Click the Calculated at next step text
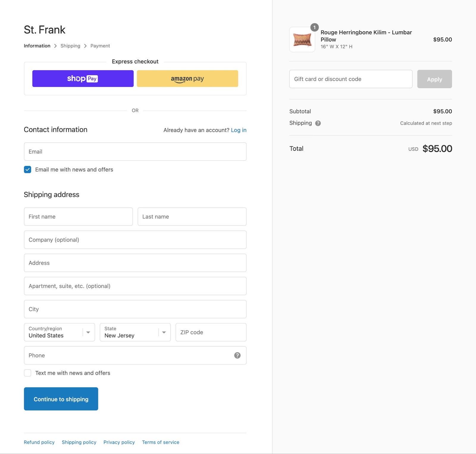The image size is (476, 454). 426,123
